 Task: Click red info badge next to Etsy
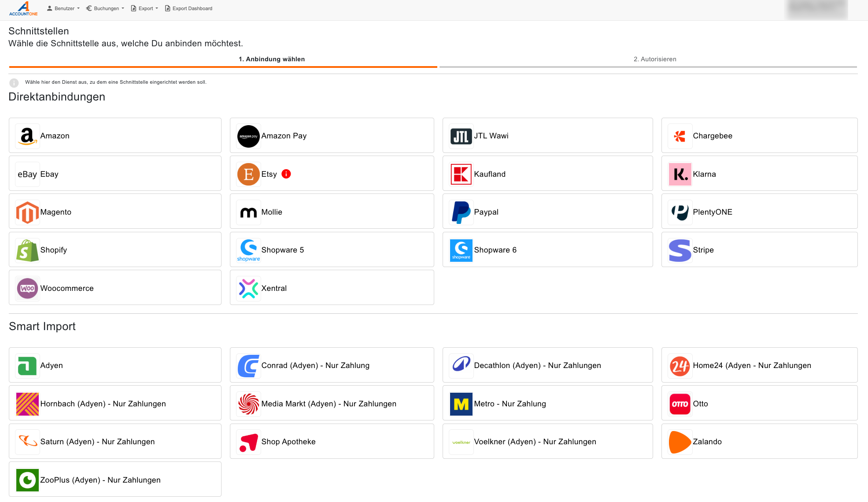pos(286,174)
